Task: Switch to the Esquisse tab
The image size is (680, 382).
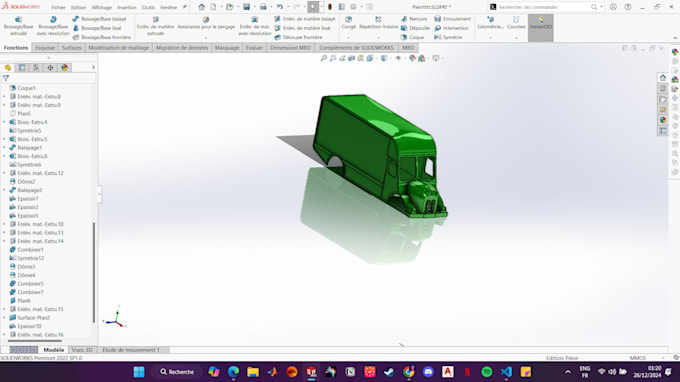Action: point(45,48)
